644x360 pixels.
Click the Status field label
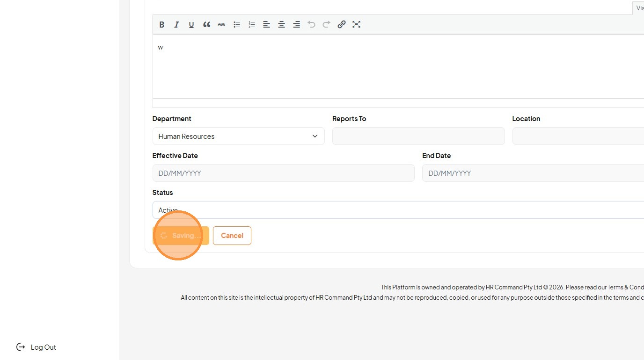tap(163, 193)
